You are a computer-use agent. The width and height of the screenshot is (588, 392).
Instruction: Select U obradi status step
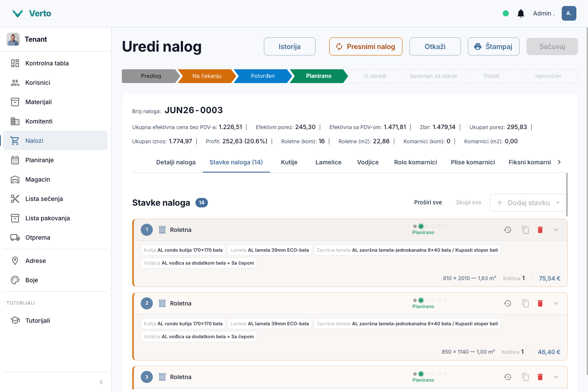coord(375,76)
